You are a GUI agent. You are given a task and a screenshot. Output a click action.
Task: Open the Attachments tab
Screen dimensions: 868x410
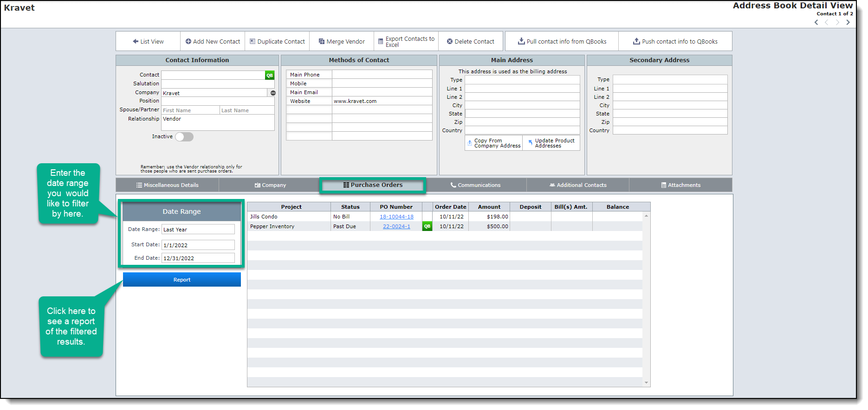click(681, 185)
